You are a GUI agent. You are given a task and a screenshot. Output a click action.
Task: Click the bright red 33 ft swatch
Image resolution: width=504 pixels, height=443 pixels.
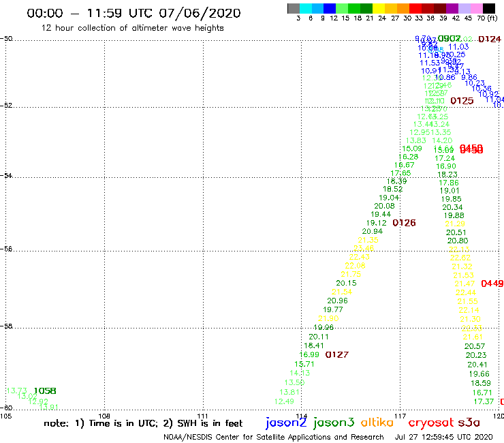pyautogui.click(x=415, y=8)
